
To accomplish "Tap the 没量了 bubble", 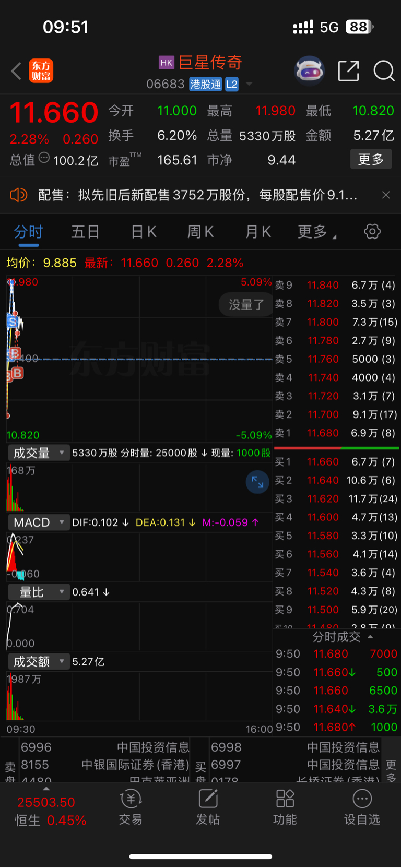I will (x=246, y=304).
